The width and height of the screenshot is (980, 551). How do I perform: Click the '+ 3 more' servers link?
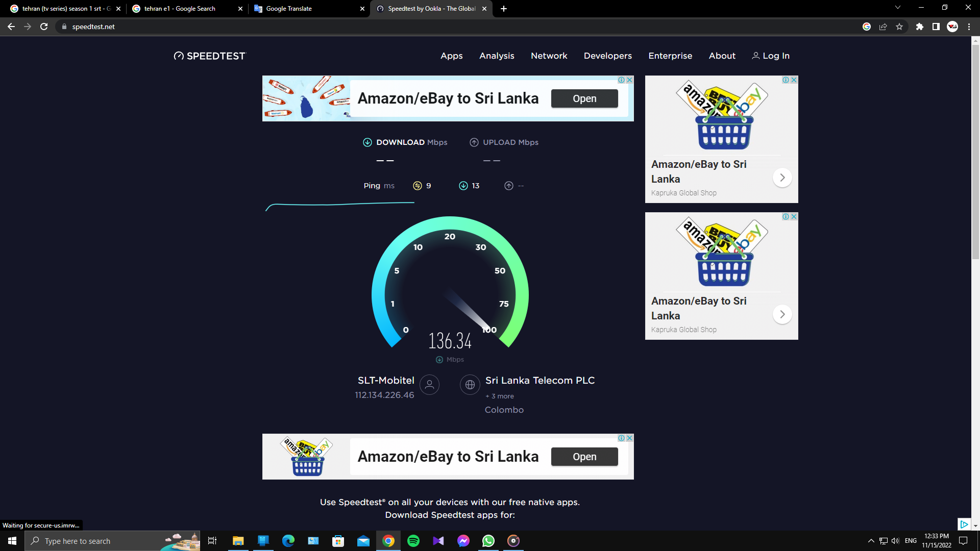coord(500,396)
